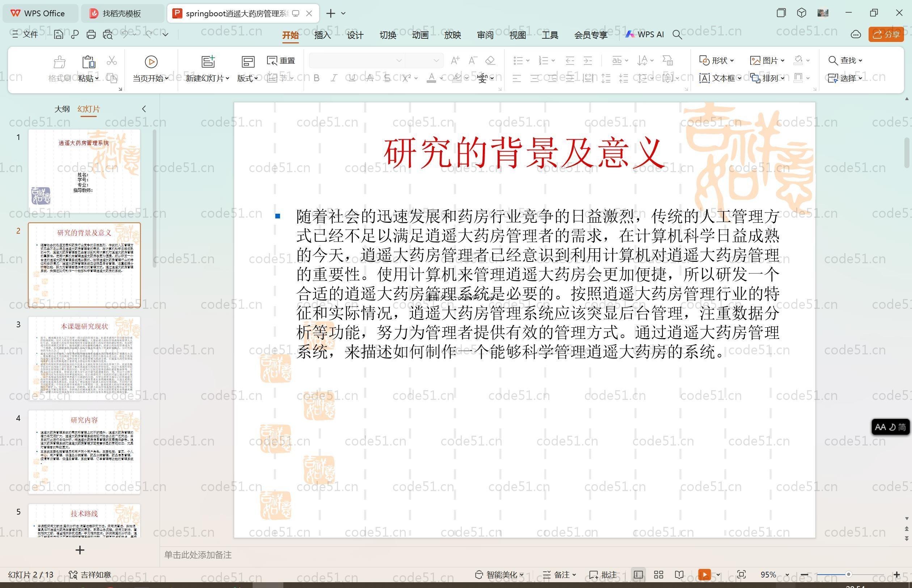
Task: Click the Share (分享) button
Action: tap(886, 34)
